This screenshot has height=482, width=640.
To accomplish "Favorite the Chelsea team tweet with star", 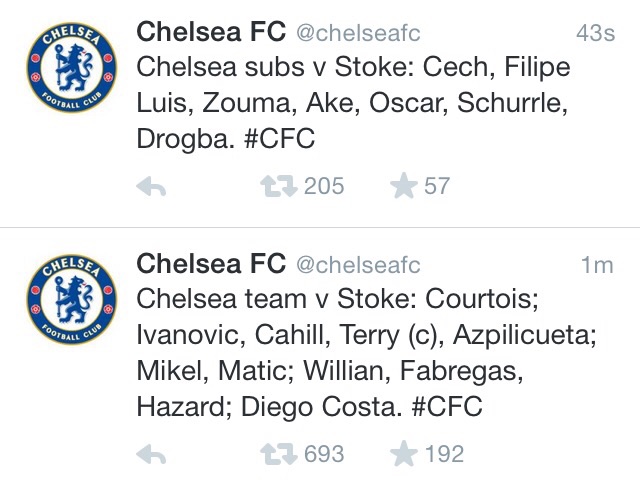I will [403, 453].
